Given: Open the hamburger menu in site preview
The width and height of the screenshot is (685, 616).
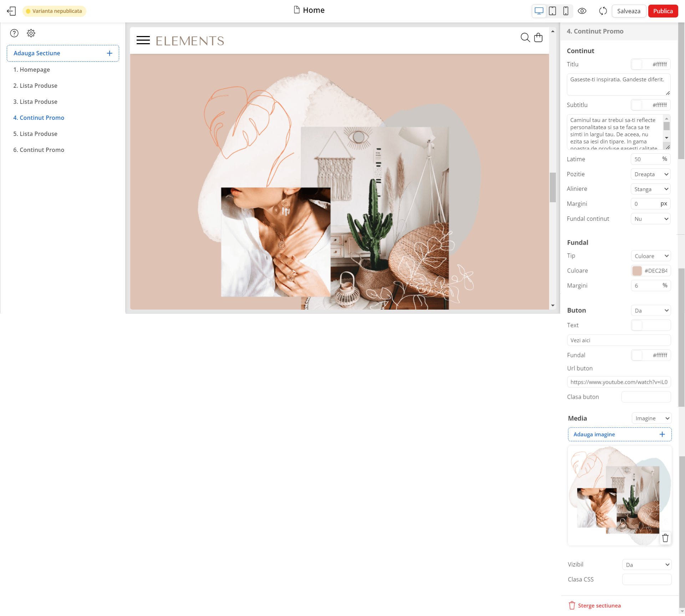Looking at the screenshot, I should (143, 40).
